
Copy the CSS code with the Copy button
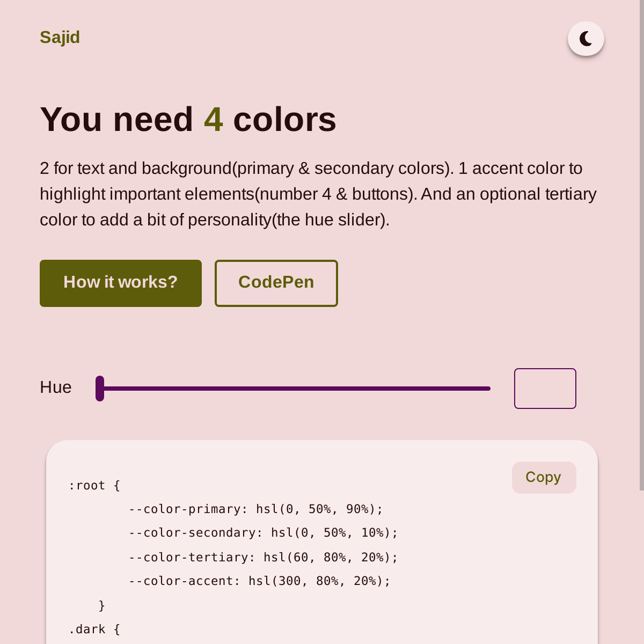(x=544, y=477)
